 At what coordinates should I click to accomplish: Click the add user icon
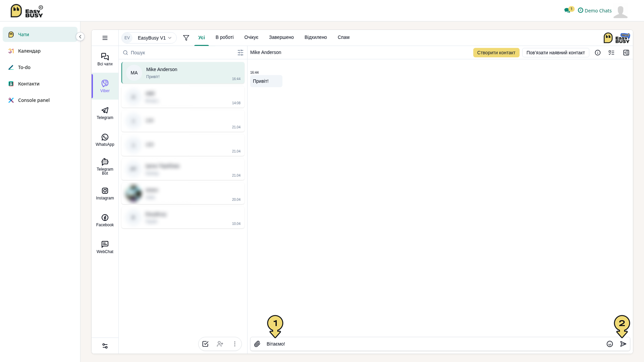pos(220,344)
